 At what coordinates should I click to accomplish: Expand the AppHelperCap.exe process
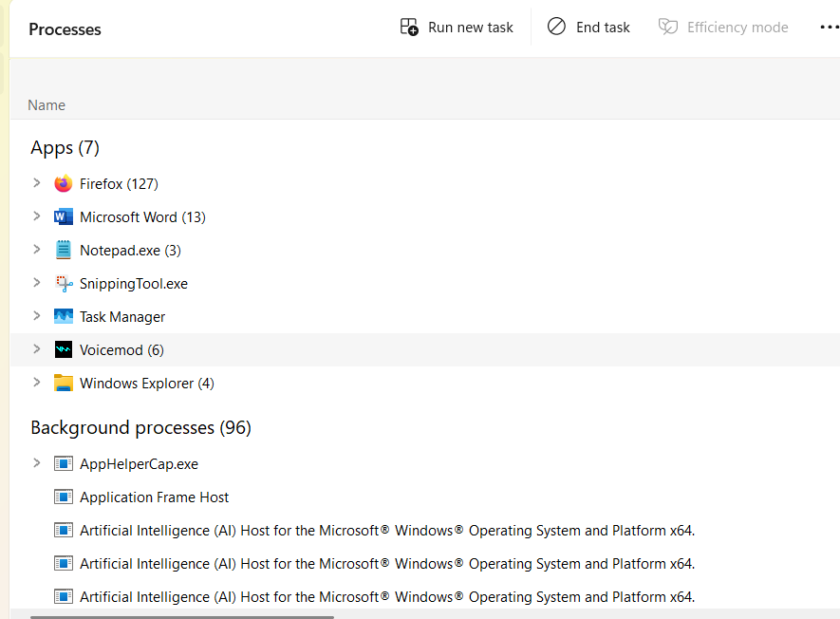(x=36, y=462)
